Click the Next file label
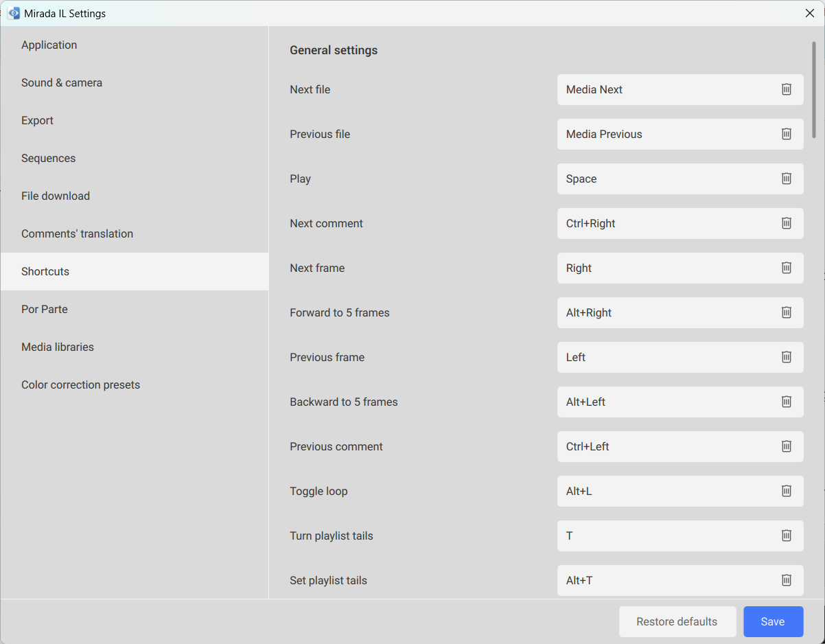 tap(310, 89)
